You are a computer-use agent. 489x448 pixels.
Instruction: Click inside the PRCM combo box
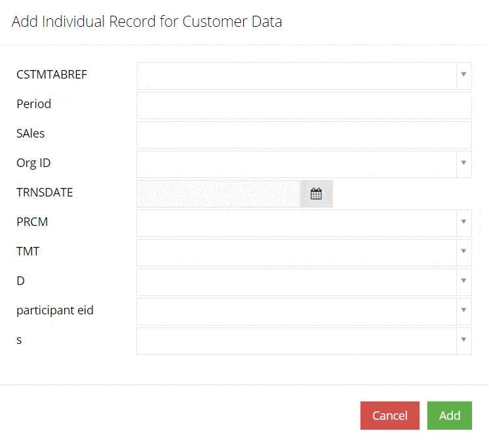[296, 223]
